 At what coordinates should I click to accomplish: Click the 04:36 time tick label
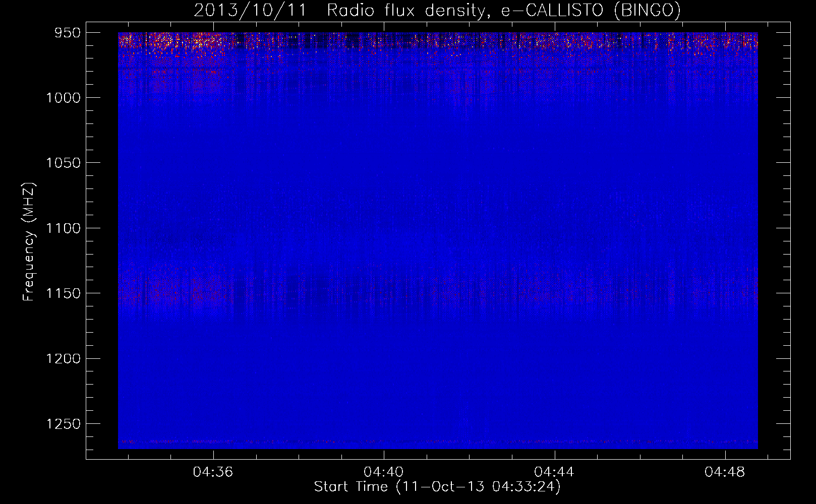pos(213,472)
